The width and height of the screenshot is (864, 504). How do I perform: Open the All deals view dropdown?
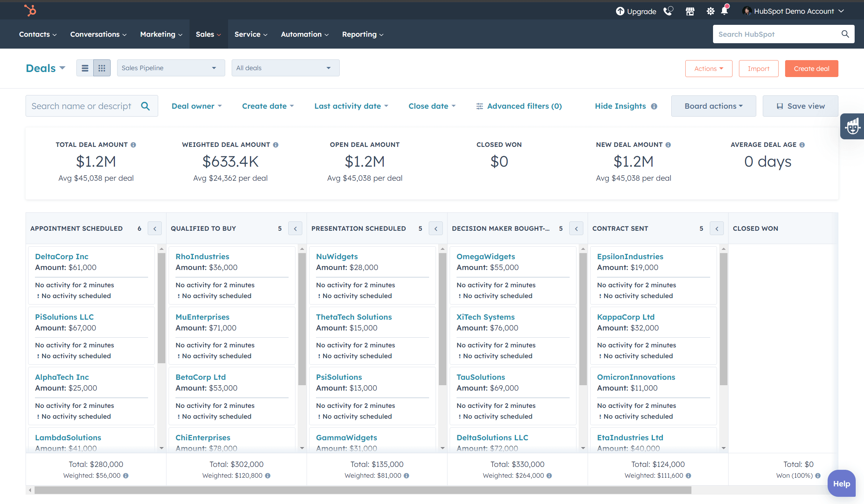(285, 68)
